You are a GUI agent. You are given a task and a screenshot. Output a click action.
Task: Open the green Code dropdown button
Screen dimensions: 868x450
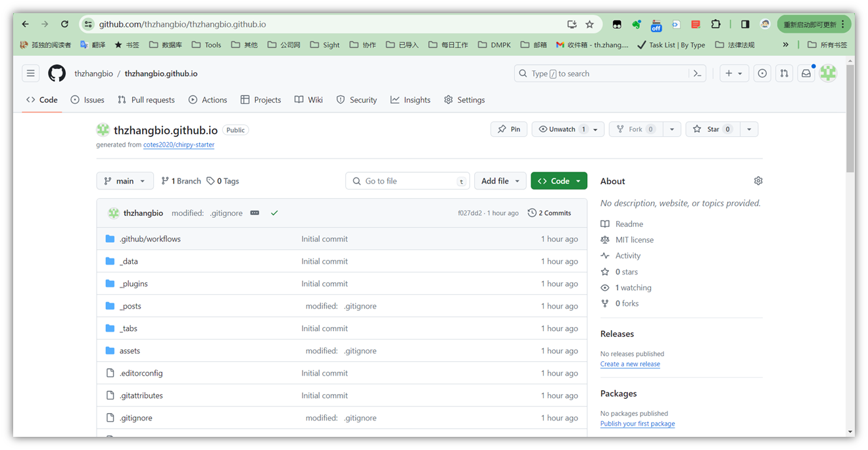click(x=559, y=181)
